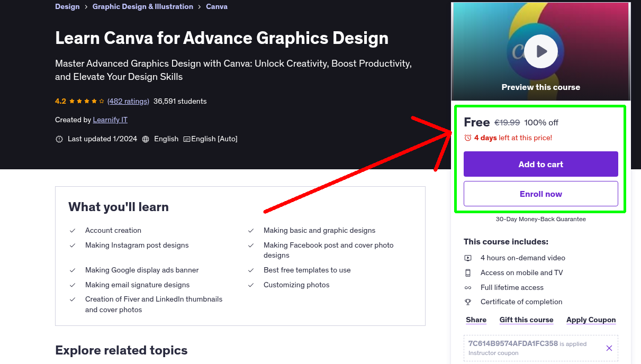Click 4 hours on-demand video text
This screenshot has width=641, height=364.
tap(523, 258)
